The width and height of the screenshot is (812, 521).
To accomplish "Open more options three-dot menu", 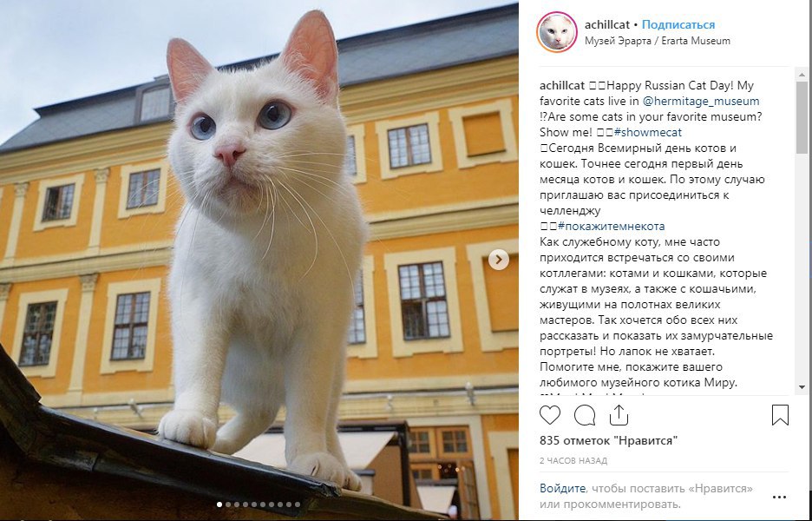I will coord(779,497).
